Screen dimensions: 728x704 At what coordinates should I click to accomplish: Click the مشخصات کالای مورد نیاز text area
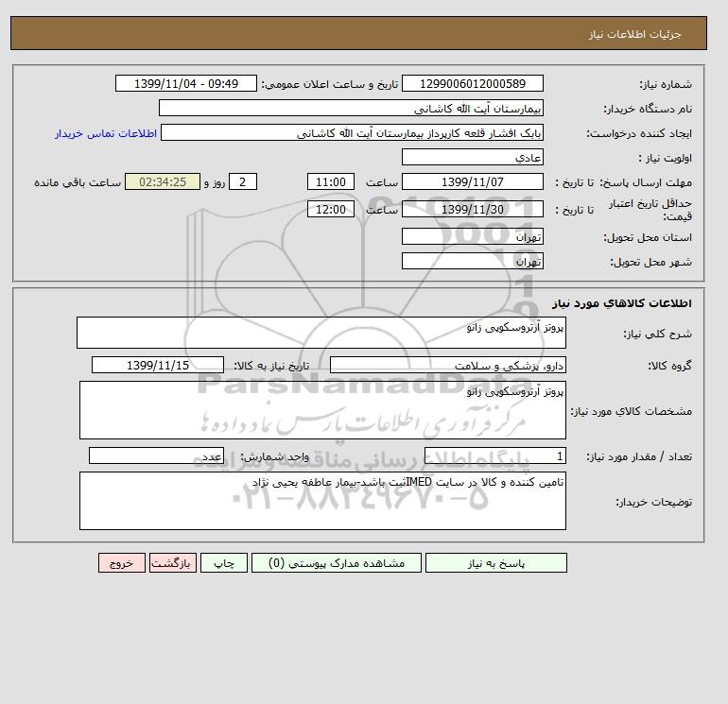click(x=322, y=410)
